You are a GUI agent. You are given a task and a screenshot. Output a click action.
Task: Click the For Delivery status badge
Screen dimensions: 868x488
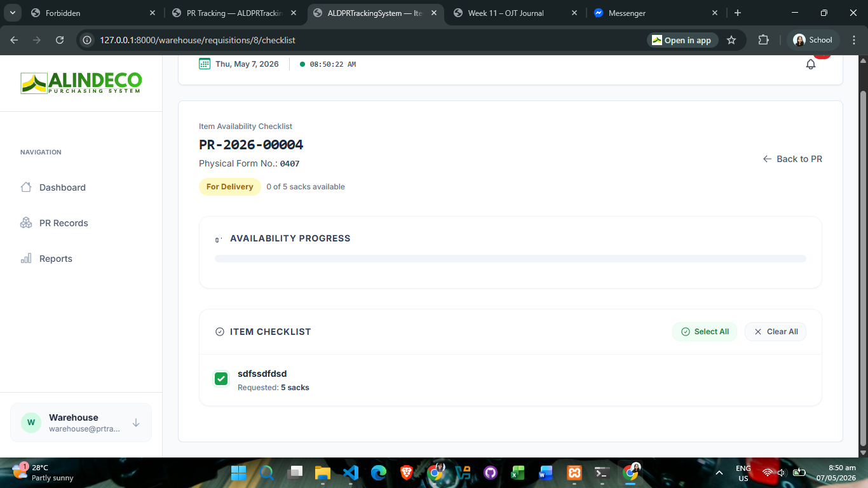(x=229, y=187)
